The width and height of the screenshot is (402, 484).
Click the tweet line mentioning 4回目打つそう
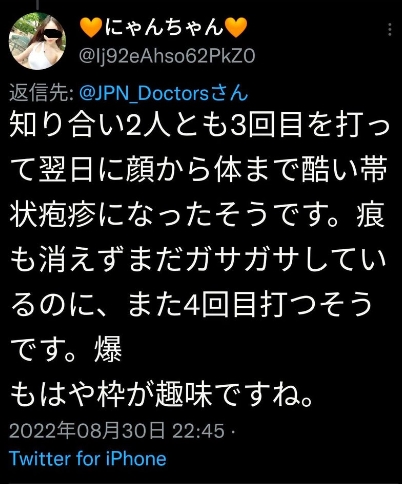click(192, 306)
